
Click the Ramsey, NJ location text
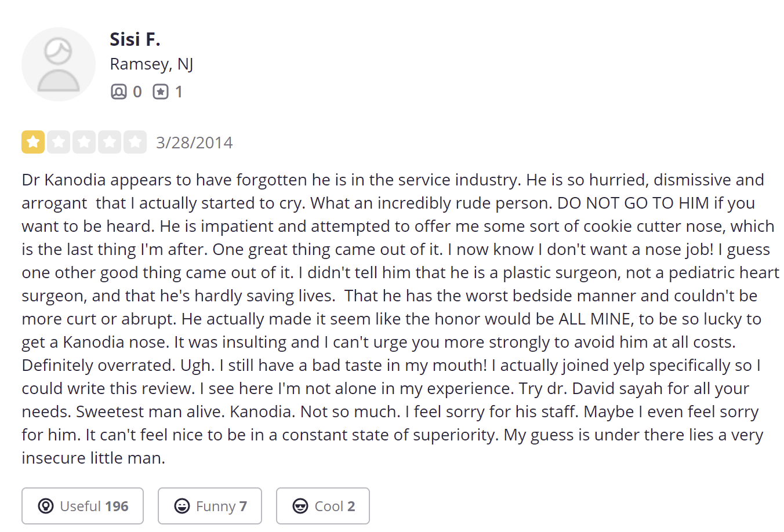coord(151,64)
